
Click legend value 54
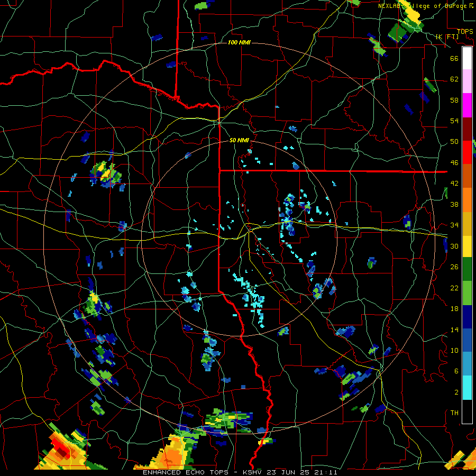(x=454, y=121)
